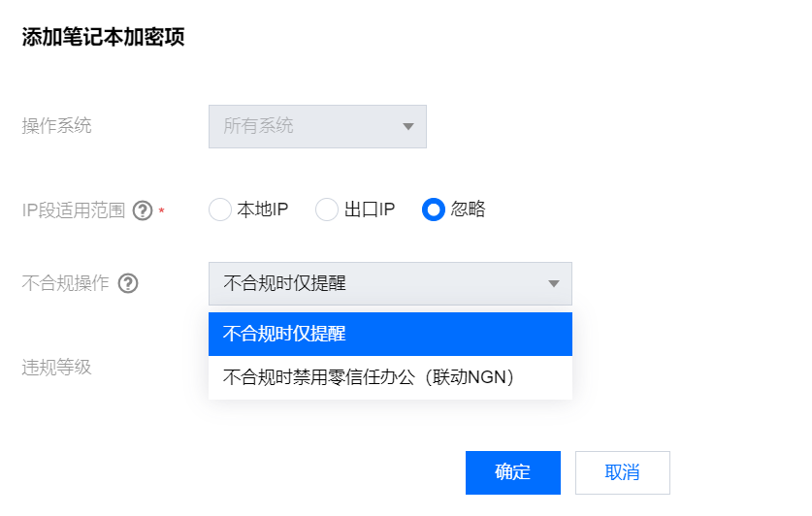The width and height of the screenshot is (812, 516).
Task: Click help icon beside 不合规操作
Action: click(128, 284)
